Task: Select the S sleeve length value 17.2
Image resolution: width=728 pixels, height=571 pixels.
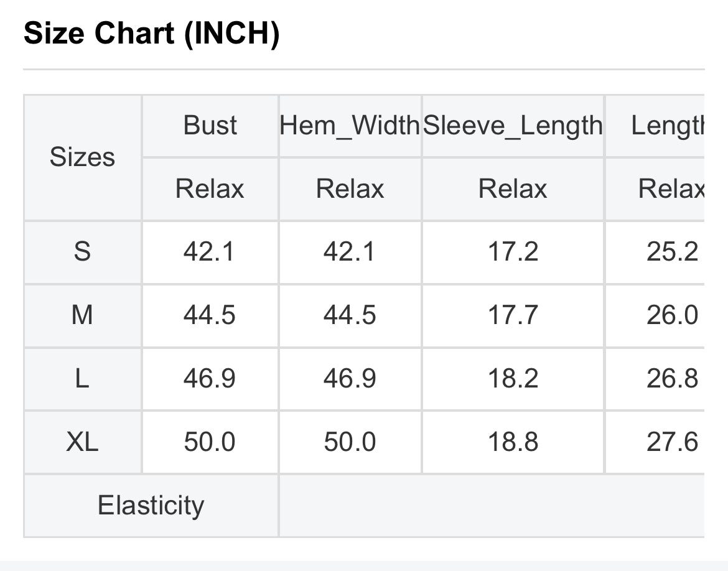Action: coord(513,252)
